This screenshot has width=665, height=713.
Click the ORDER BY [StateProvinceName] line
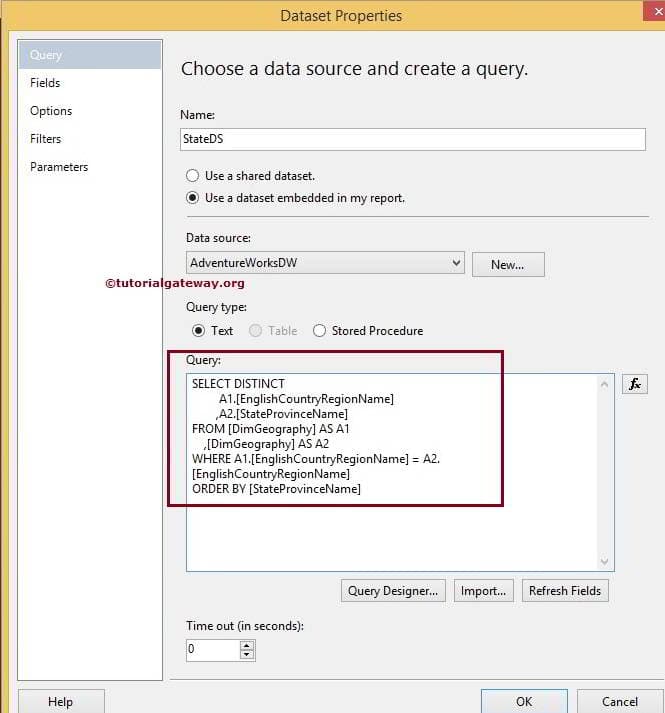coord(277,489)
